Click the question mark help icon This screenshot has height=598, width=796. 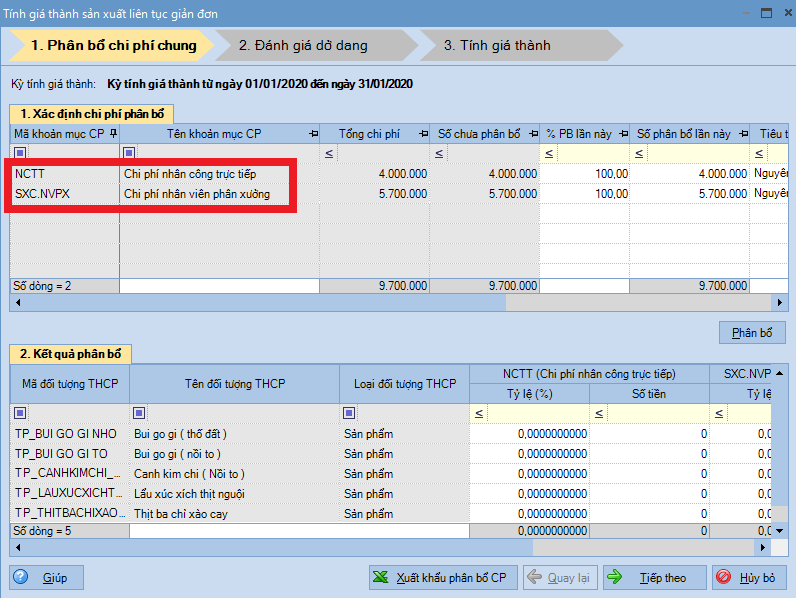[x=22, y=577]
